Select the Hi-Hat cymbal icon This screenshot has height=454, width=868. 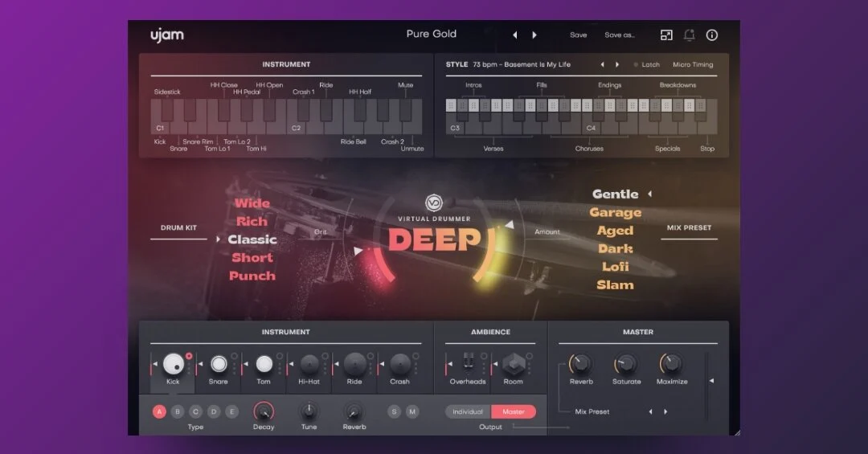pyautogui.click(x=309, y=364)
